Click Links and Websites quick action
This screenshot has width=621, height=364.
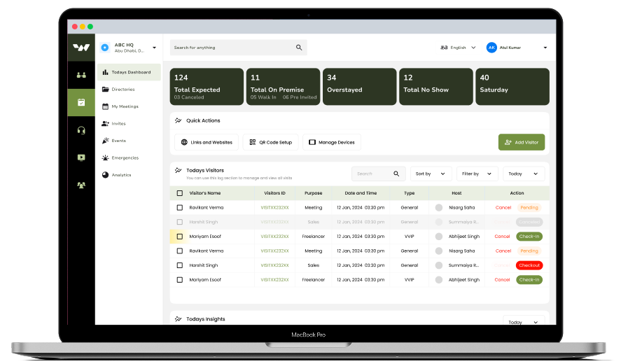(x=207, y=142)
